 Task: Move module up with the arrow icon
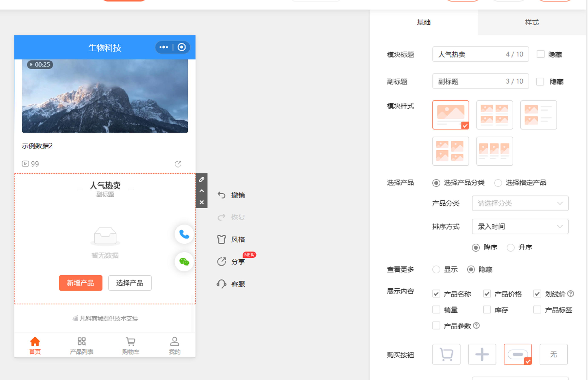[202, 191]
